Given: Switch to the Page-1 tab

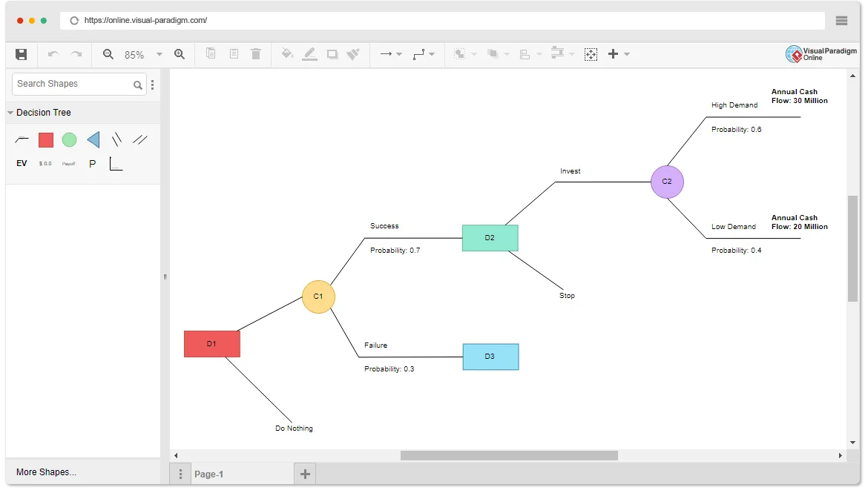Looking at the screenshot, I should click(x=208, y=474).
